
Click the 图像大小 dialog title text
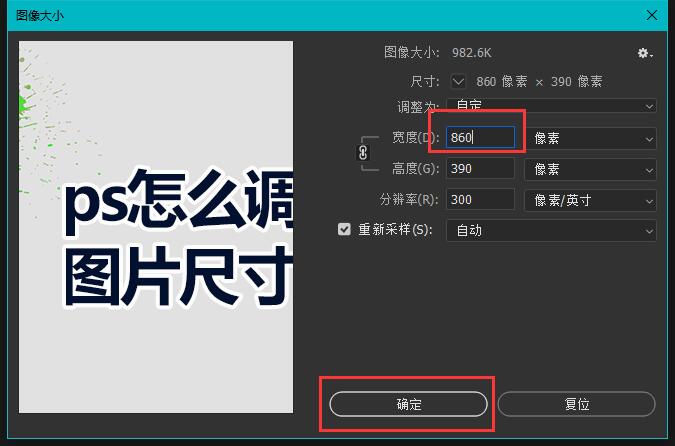(40, 16)
